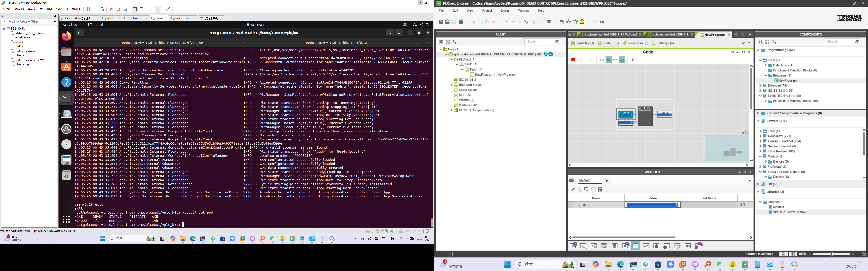The height and width of the screenshot is (271, 868).
Task: Expand the Extended (76) library folder
Action: point(760,86)
